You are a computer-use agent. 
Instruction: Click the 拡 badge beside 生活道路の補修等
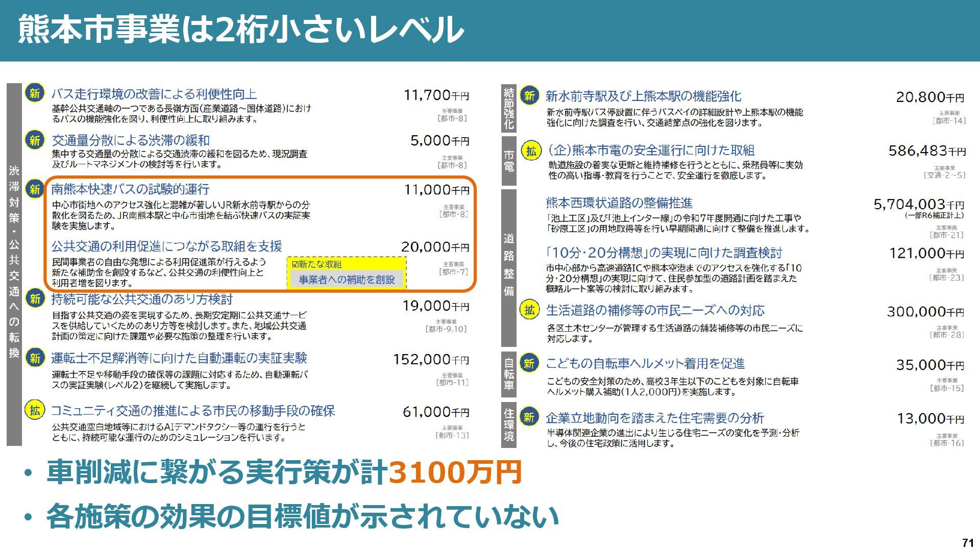point(529,310)
